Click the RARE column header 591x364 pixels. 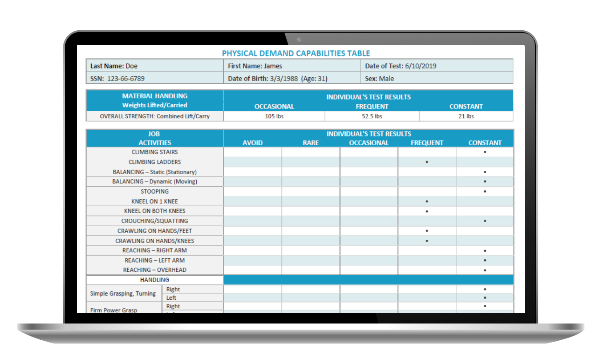pyautogui.click(x=310, y=143)
